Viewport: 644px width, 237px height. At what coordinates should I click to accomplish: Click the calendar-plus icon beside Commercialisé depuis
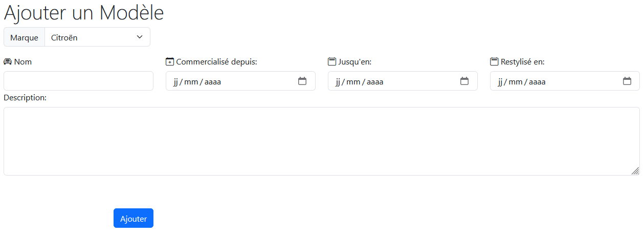click(x=170, y=62)
